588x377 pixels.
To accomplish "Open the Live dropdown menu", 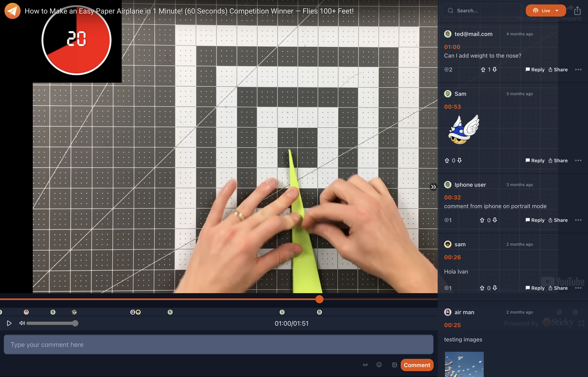I will (x=557, y=11).
